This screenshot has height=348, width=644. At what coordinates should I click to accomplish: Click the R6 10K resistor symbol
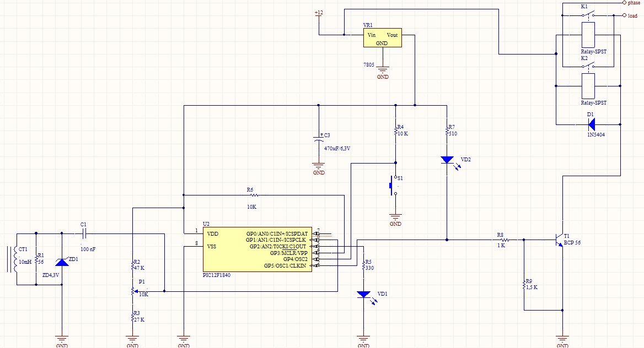tap(254, 195)
